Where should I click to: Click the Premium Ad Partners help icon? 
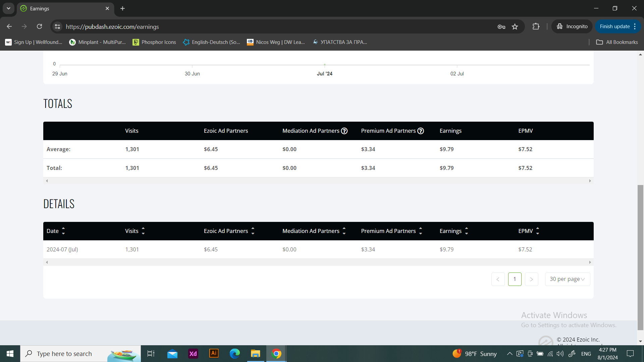click(x=421, y=131)
